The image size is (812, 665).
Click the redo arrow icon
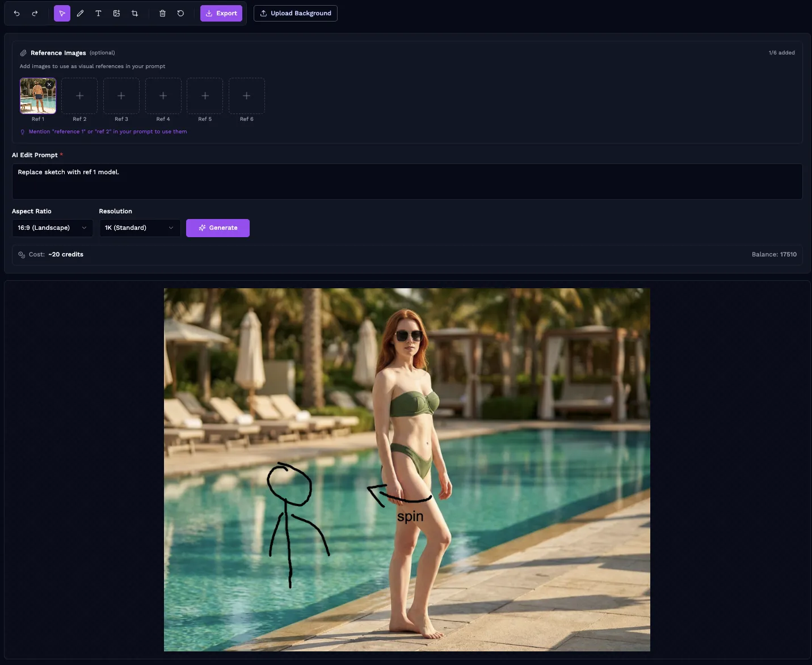point(35,14)
